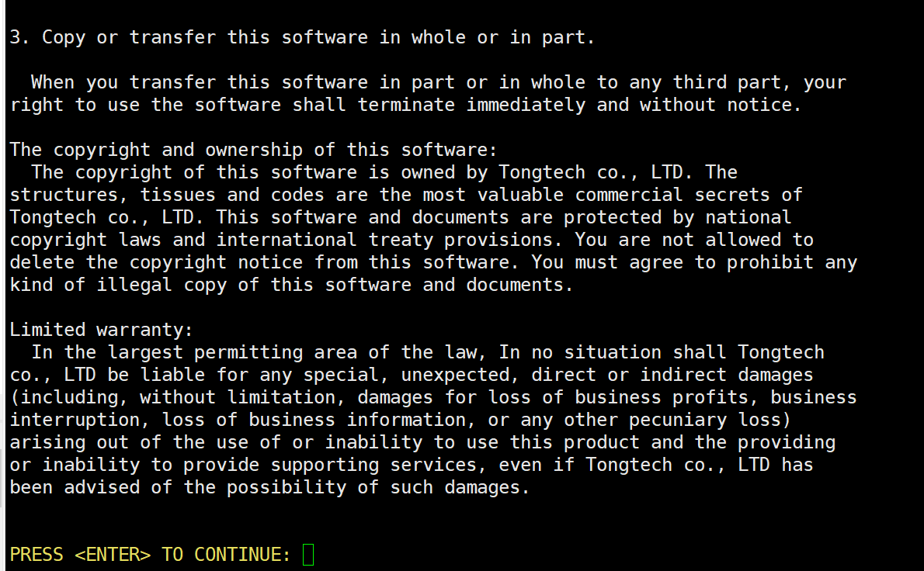Click the word "immediately"
Screen dimensions: 924x571
pyautogui.click(x=526, y=105)
